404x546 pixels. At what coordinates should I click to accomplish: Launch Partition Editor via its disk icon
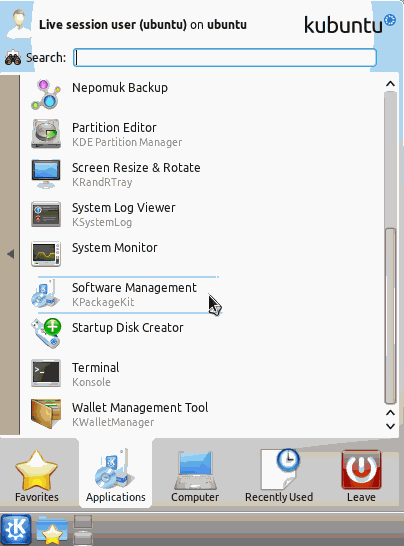point(46,134)
